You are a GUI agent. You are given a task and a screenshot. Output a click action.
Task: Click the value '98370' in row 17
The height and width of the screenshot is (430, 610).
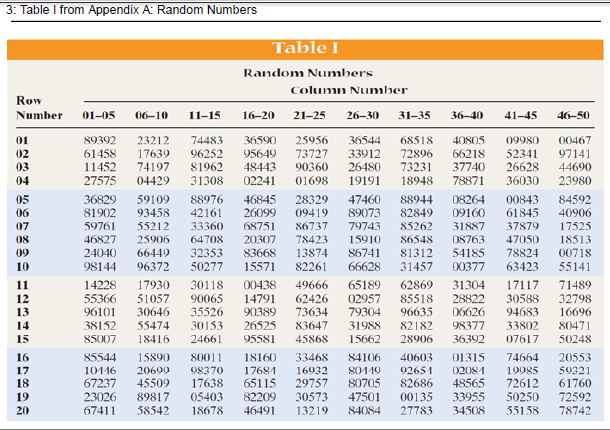coord(207,370)
